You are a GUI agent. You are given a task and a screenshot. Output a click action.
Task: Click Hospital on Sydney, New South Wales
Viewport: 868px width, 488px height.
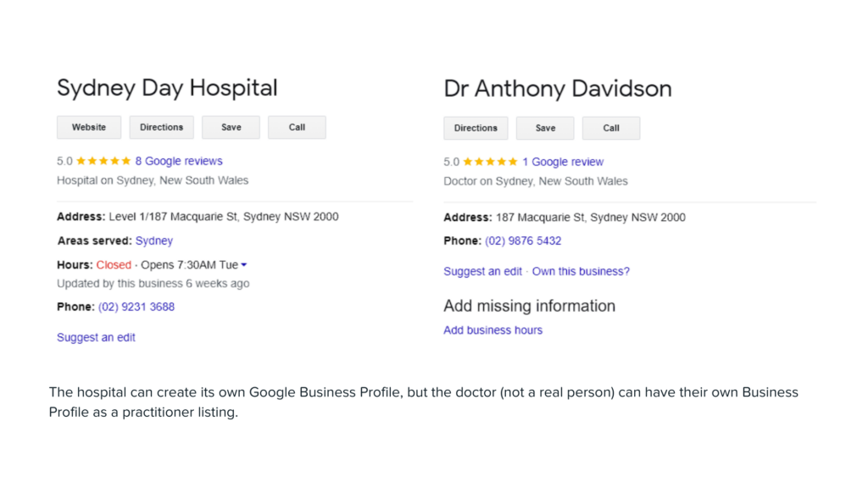coord(153,180)
